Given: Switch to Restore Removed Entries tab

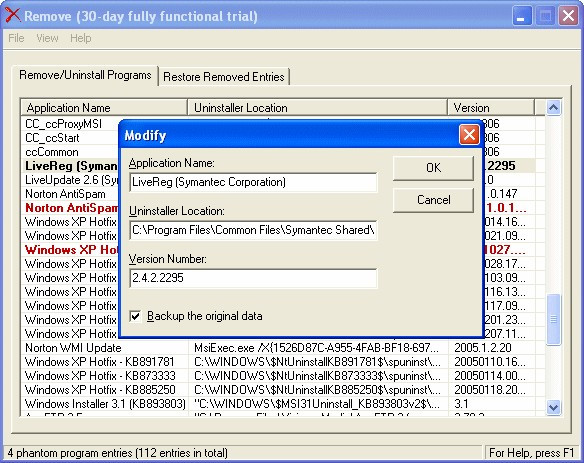Looking at the screenshot, I should [224, 77].
